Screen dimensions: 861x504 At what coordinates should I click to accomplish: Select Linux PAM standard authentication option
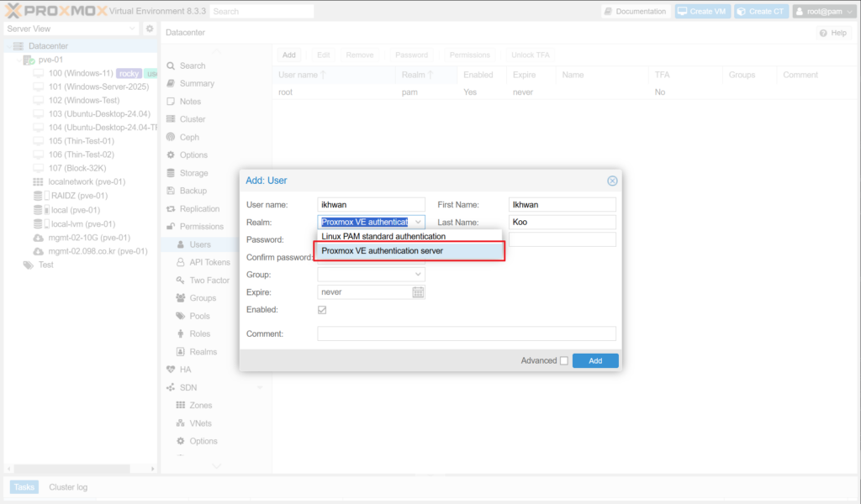383,237
